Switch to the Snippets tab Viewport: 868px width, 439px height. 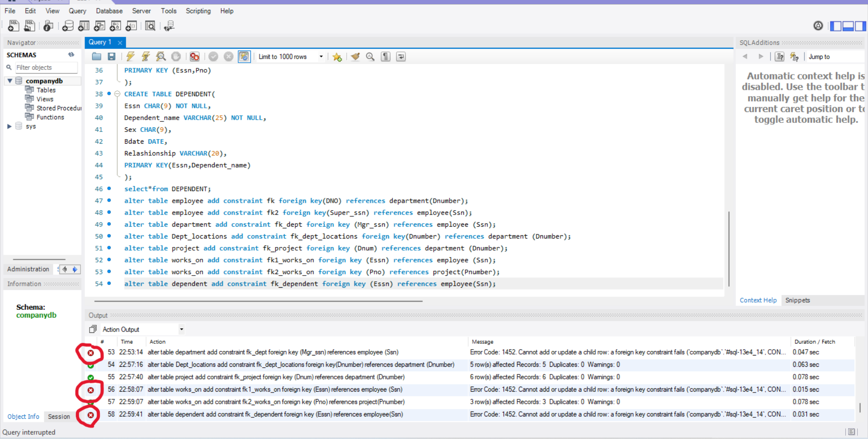pos(797,300)
